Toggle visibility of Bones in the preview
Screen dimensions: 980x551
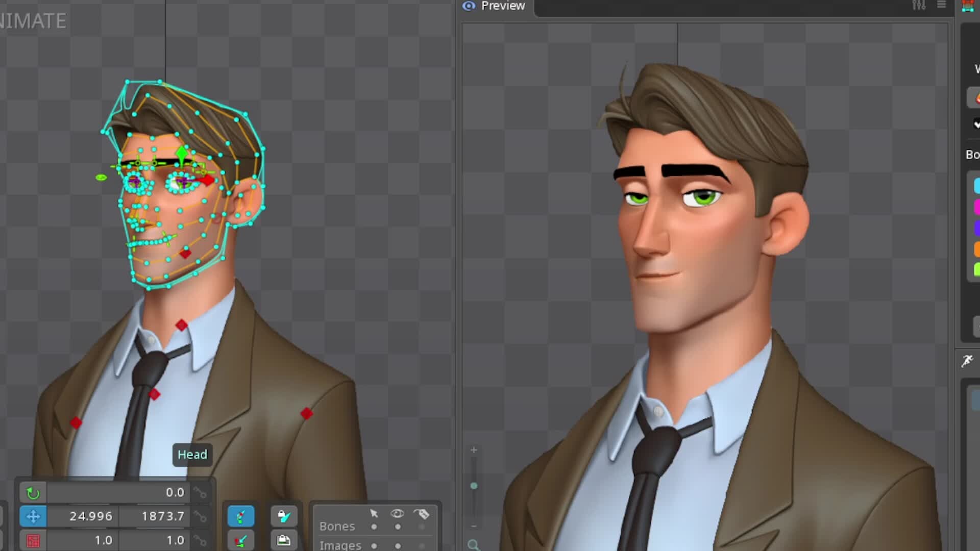tap(398, 527)
